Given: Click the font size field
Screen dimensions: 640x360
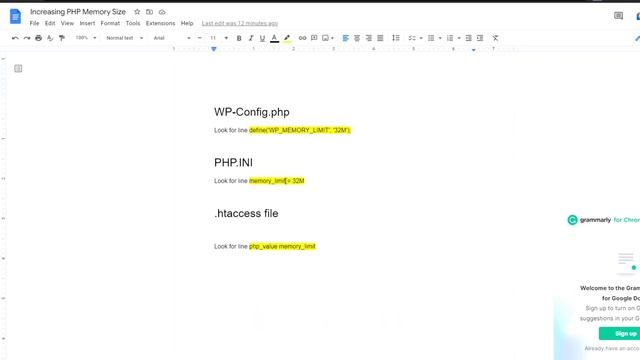Looking at the screenshot, I should coord(213,38).
